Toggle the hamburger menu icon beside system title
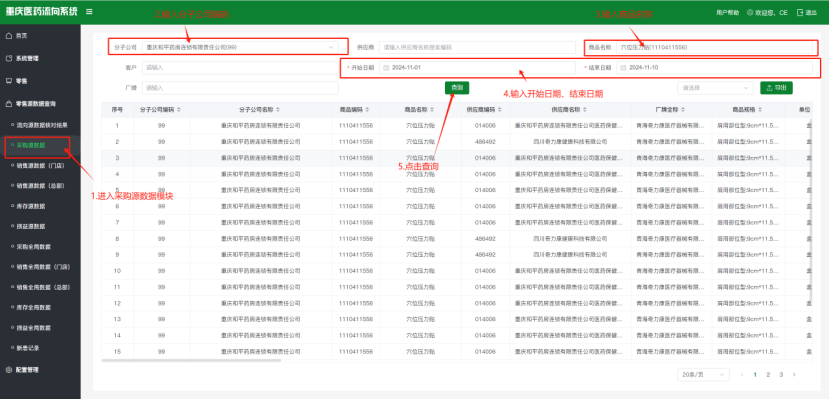830x399 pixels. tap(89, 12)
